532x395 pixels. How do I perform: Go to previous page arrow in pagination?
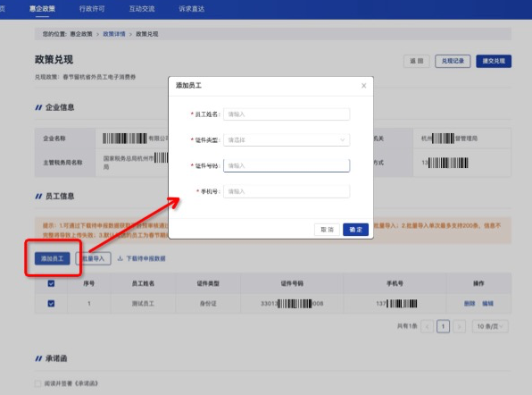point(428,327)
